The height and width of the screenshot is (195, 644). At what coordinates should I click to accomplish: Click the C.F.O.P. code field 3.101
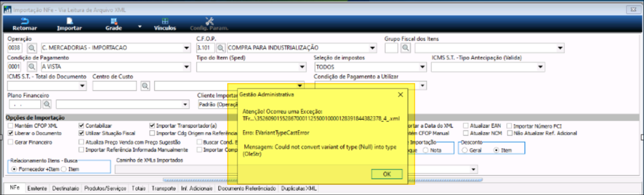pyautogui.click(x=205, y=48)
